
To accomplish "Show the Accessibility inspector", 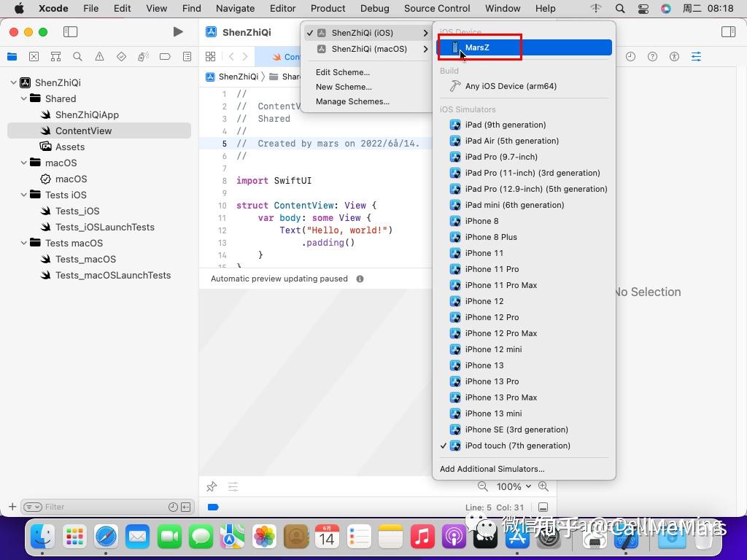I will pos(674,57).
